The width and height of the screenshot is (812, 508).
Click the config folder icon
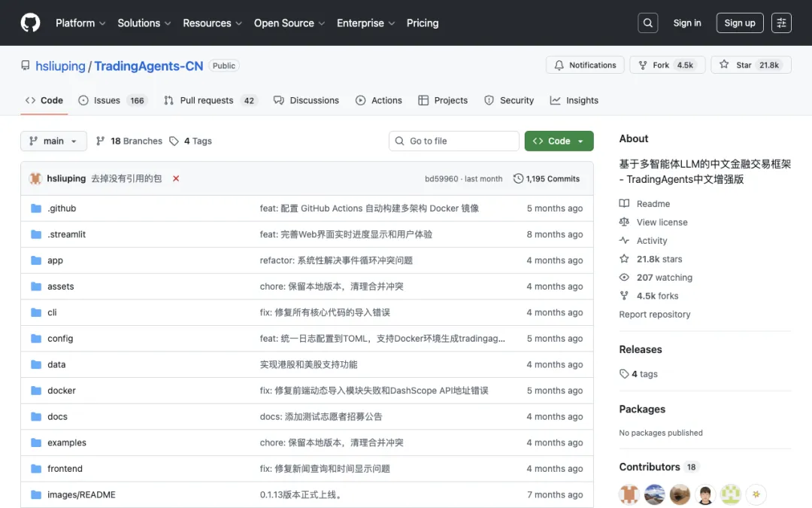(x=36, y=339)
